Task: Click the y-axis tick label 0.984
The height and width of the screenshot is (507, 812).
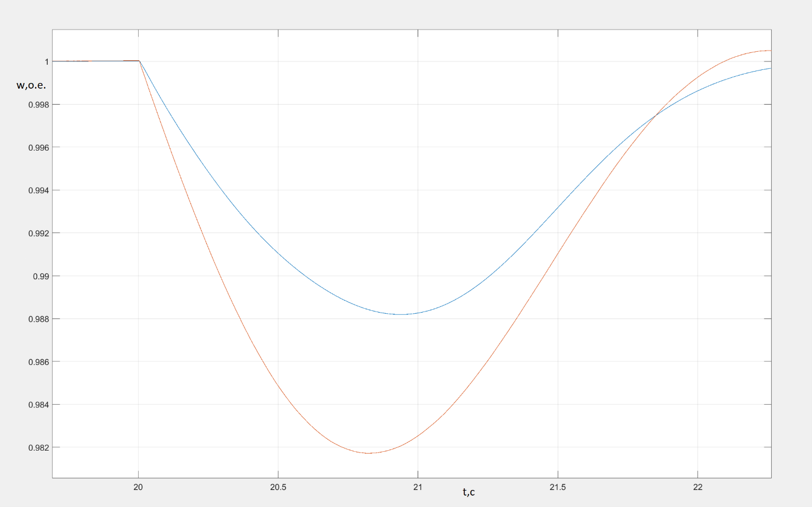Action: 38,405
